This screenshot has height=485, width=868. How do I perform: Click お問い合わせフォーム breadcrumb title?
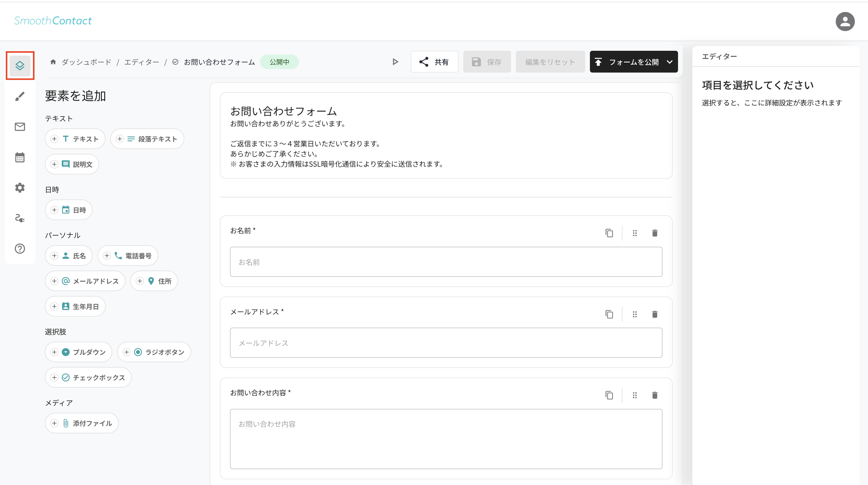(219, 62)
